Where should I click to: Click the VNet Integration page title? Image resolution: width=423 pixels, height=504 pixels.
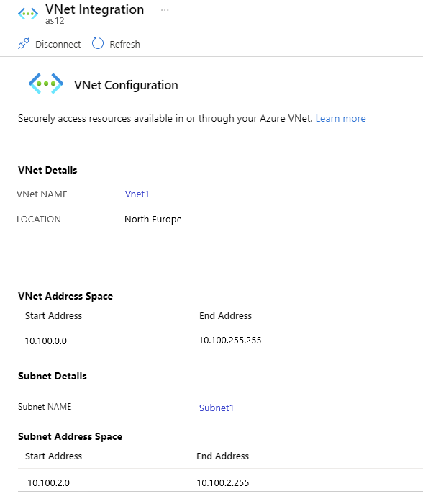pos(95,9)
